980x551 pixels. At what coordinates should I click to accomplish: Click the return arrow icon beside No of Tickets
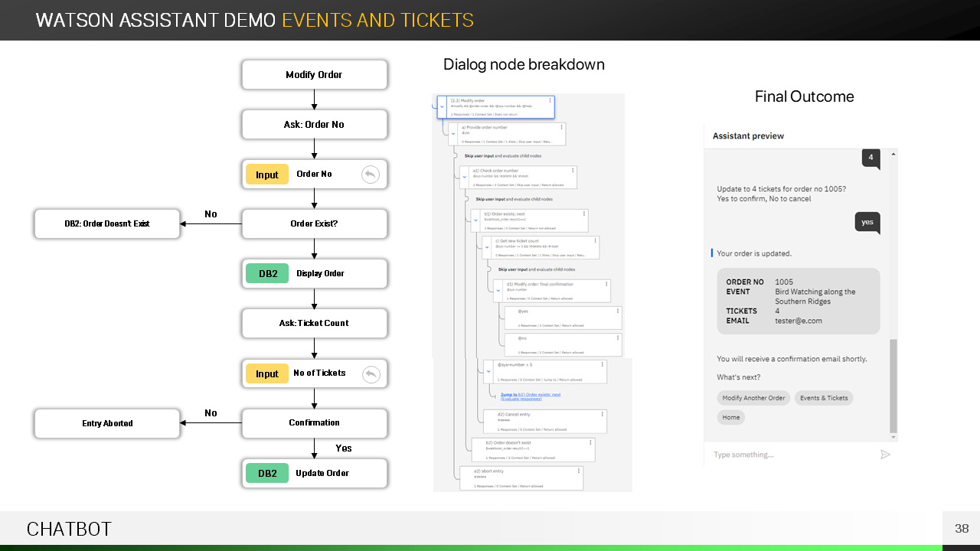[371, 374]
